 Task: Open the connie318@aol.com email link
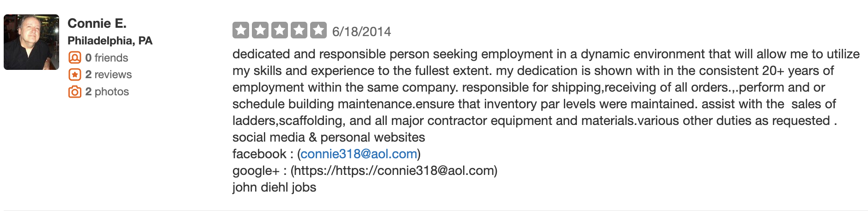(x=359, y=154)
